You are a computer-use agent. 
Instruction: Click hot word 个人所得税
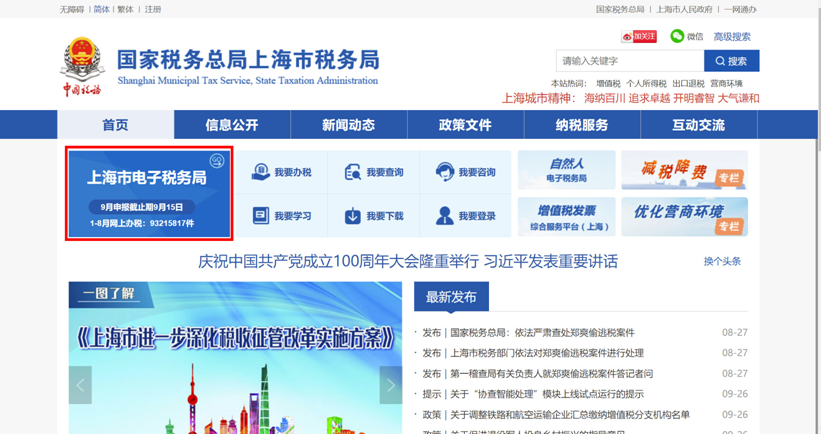point(646,83)
